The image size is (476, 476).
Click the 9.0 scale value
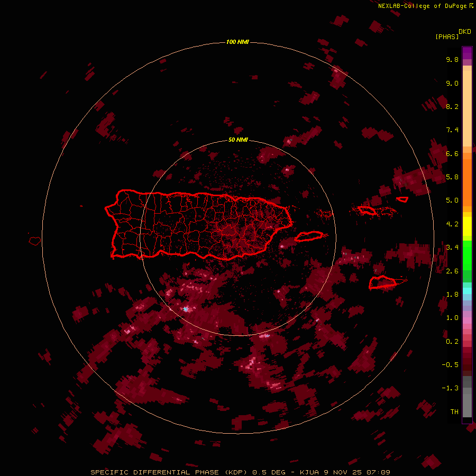coord(452,83)
